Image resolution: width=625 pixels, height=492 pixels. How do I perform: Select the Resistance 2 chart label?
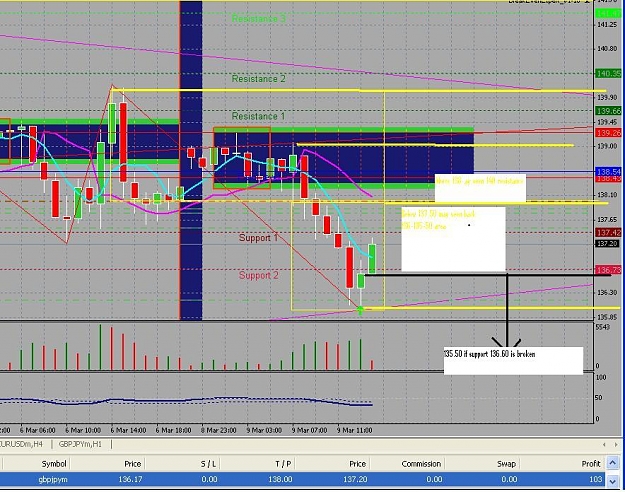coord(259,79)
